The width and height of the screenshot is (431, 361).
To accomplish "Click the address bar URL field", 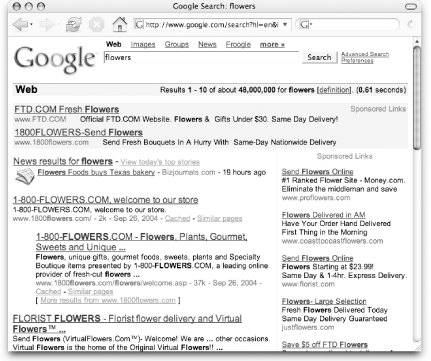I will coord(212,25).
